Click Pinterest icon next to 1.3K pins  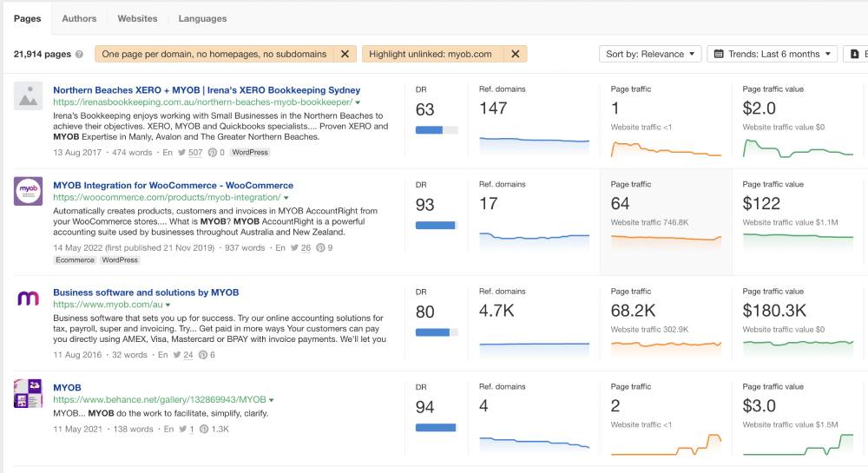pyautogui.click(x=204, y=429)
